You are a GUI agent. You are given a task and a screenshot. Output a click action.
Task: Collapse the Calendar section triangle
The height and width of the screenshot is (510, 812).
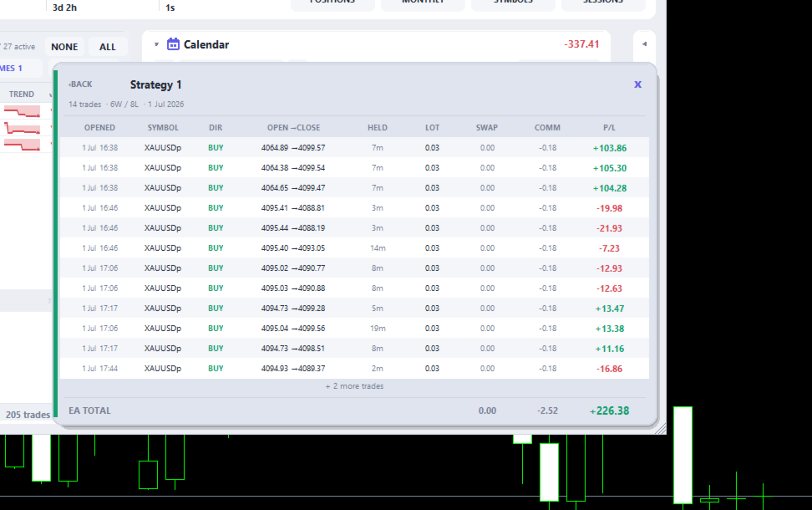pos(156,44)
